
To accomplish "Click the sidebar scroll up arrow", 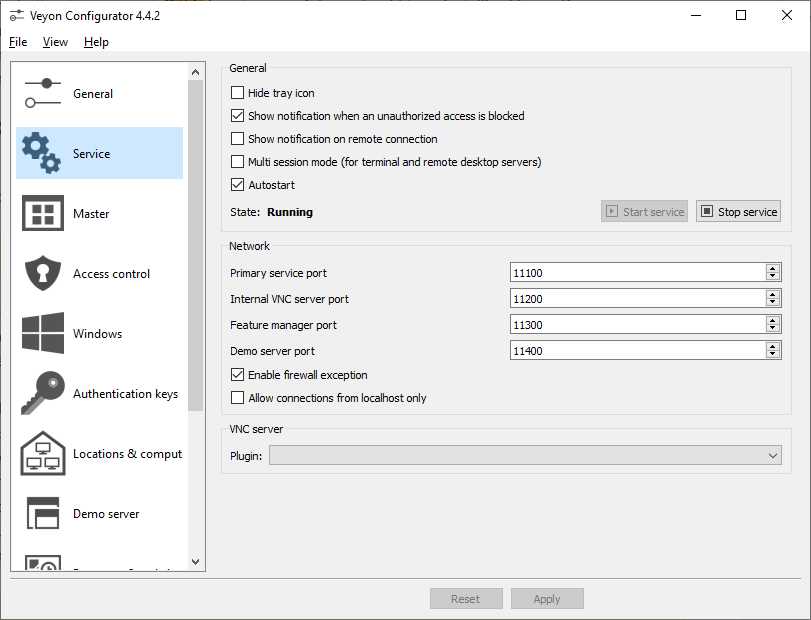I will [x=196, y=72].
